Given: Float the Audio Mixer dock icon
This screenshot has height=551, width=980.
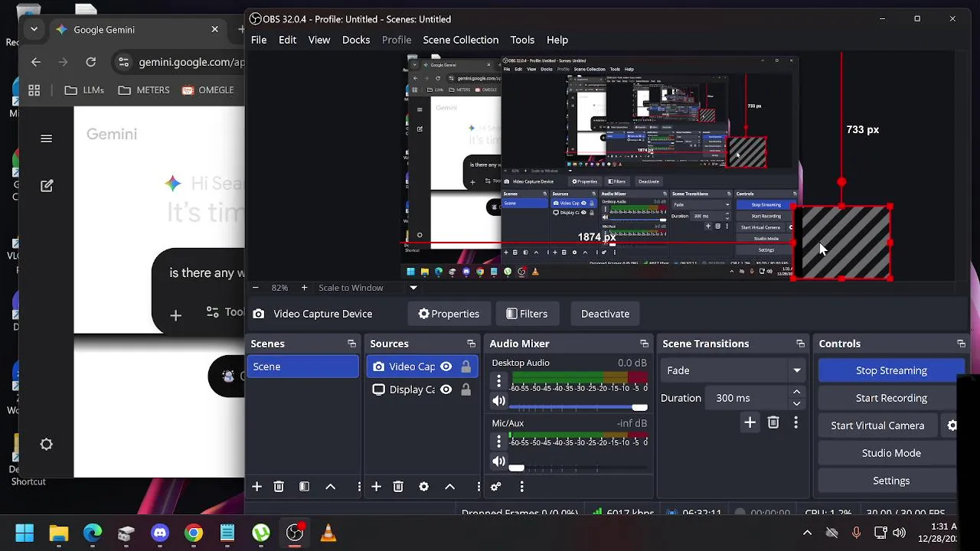Looking at the screenshot, I should click(644, 344).
